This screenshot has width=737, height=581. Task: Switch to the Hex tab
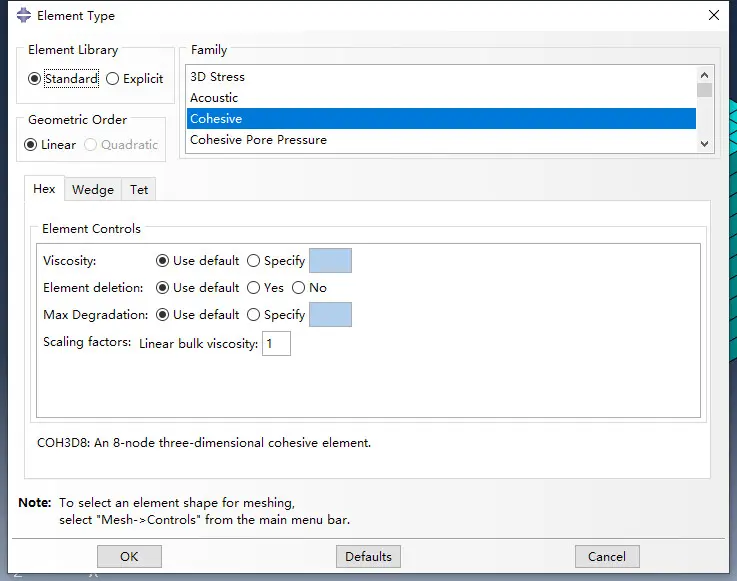[x=44, y=189]
